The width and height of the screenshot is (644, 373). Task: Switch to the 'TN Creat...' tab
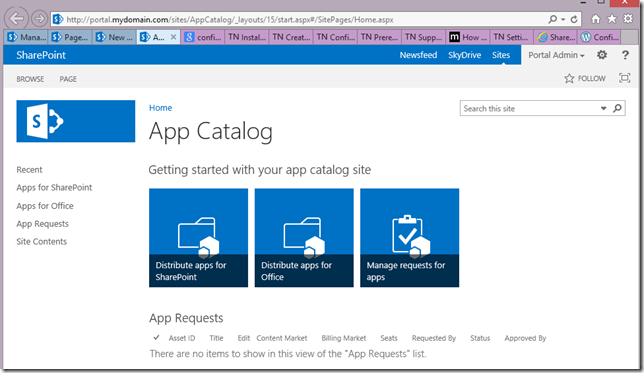tap(291, 37)
